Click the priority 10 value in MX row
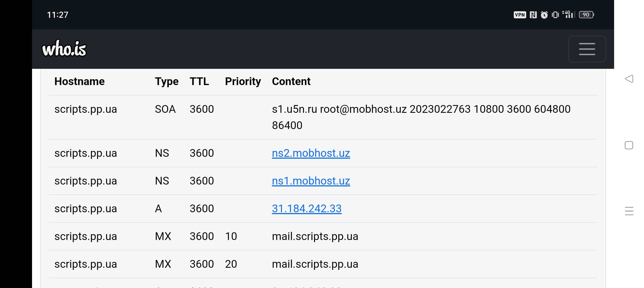Screen dimensions: 644x288 [231, 236]
